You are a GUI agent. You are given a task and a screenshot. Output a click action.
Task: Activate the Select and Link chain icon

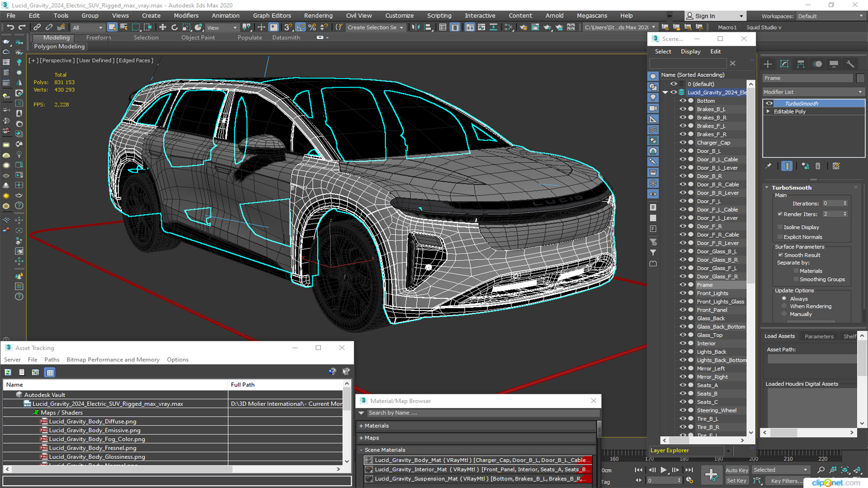point(38,27)
